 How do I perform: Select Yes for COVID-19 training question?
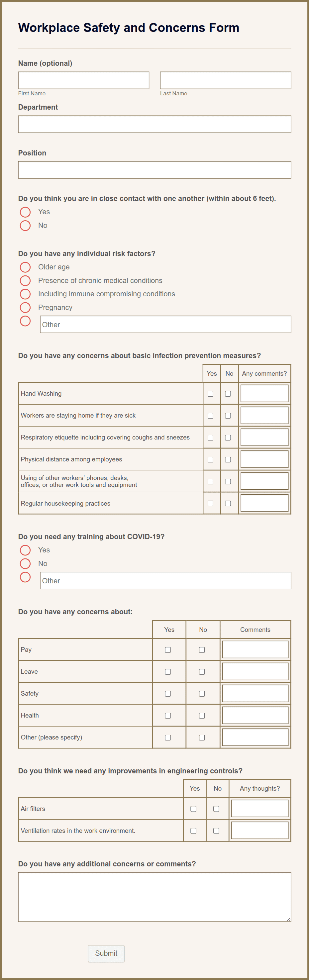pyautogui.click(x=25, y=550)
